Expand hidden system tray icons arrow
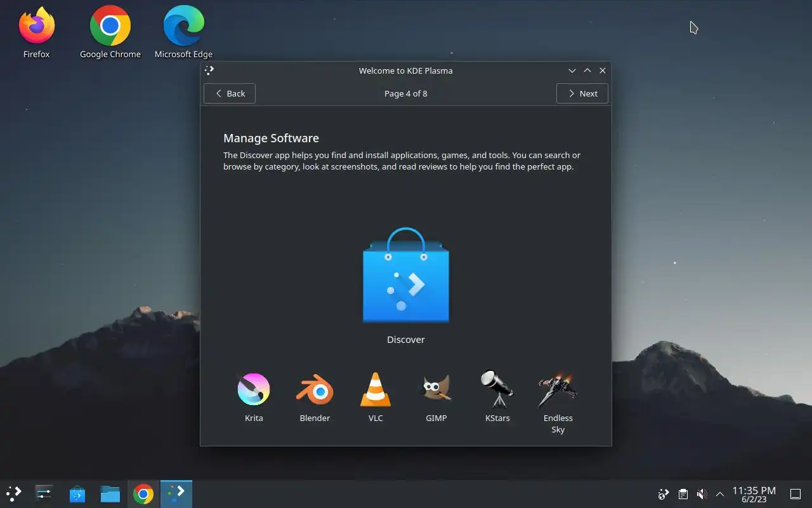 [720, 493]
